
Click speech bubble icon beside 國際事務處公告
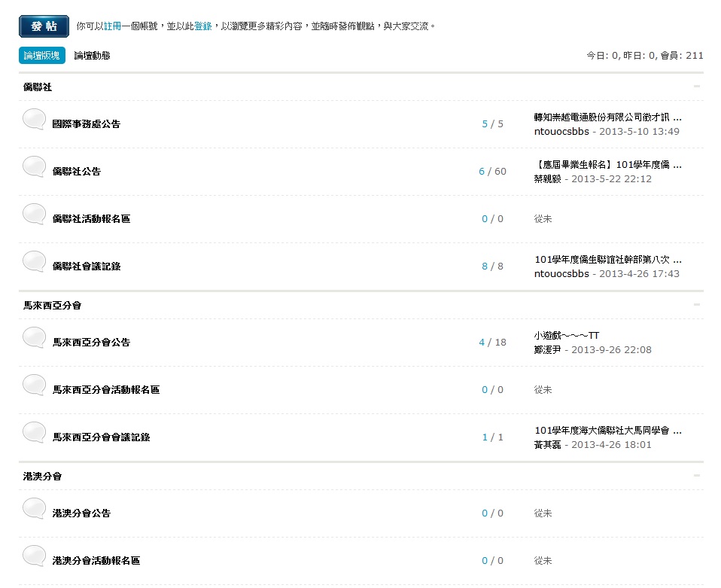(35, 120)
